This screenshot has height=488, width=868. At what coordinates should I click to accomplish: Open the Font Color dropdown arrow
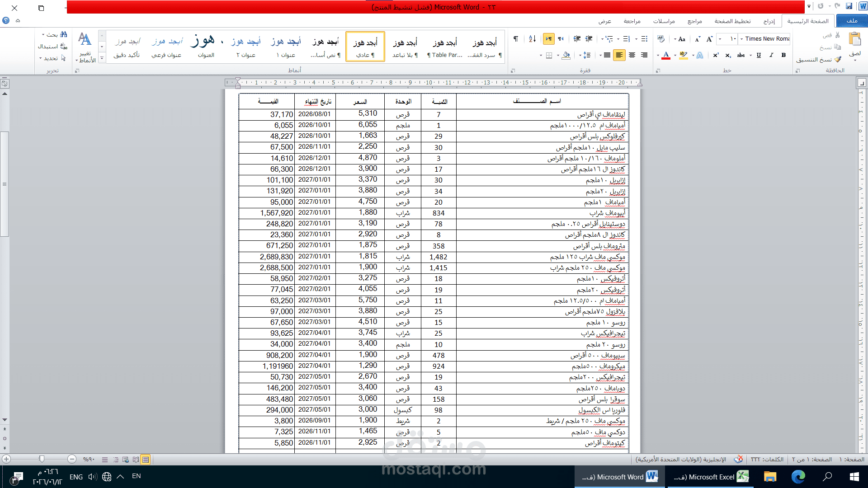point(658,55)
